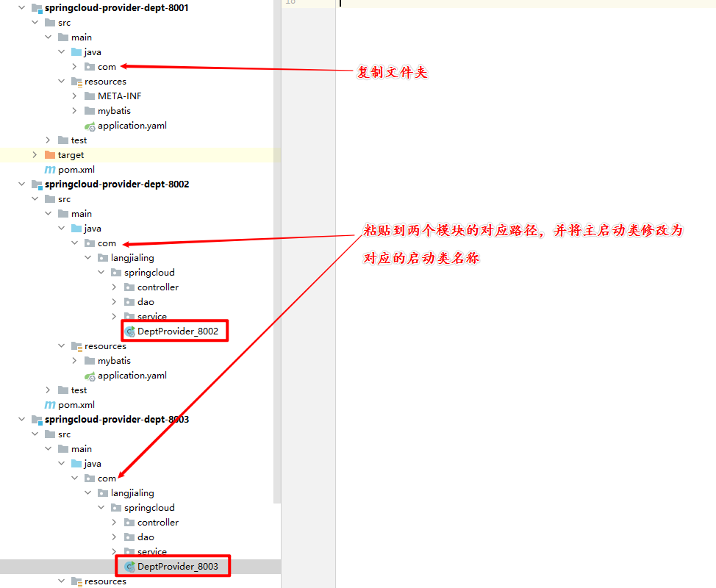This screenshot has height=588, width=716.
Task: Collapse the springcloud package in dept-8002
Action: tap(101, 272)
